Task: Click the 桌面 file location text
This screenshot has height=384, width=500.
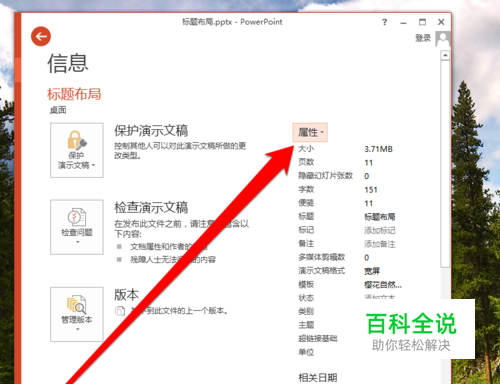Action: (58, 110)
